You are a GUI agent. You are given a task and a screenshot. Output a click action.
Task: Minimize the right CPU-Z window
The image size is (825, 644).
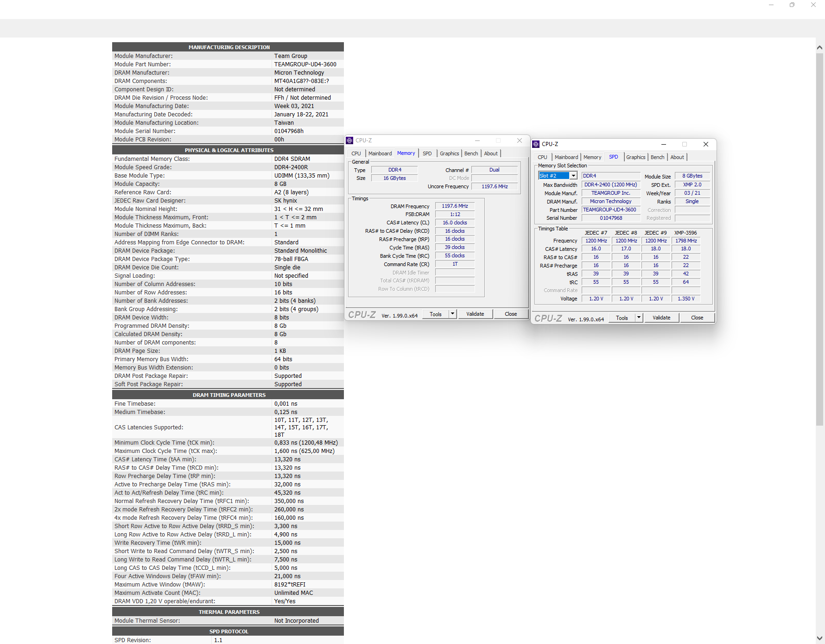click(x=663, y=144)
